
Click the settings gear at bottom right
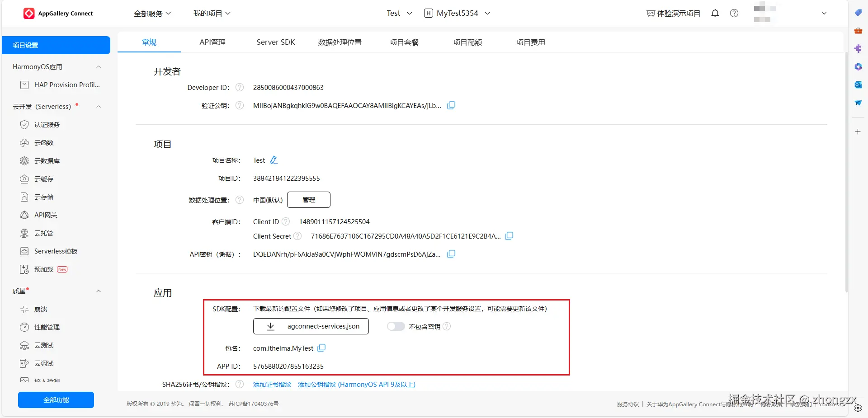858,408
